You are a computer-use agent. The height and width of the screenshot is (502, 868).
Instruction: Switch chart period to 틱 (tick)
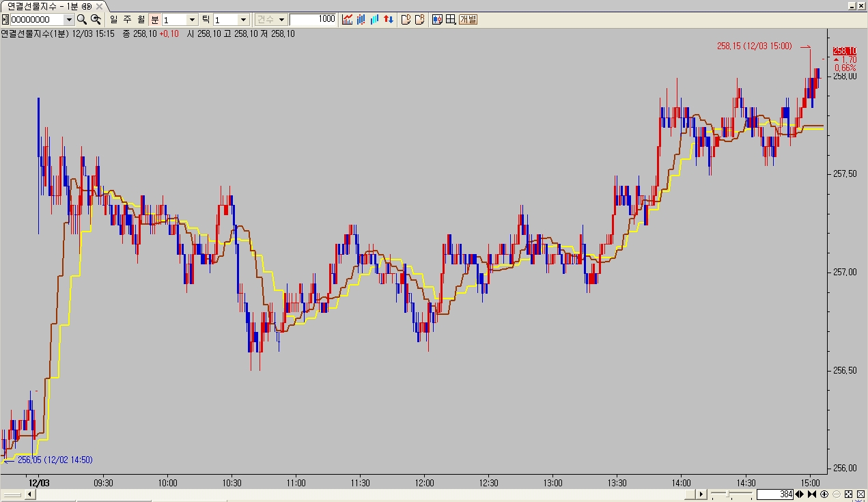(x=206, y=19)
